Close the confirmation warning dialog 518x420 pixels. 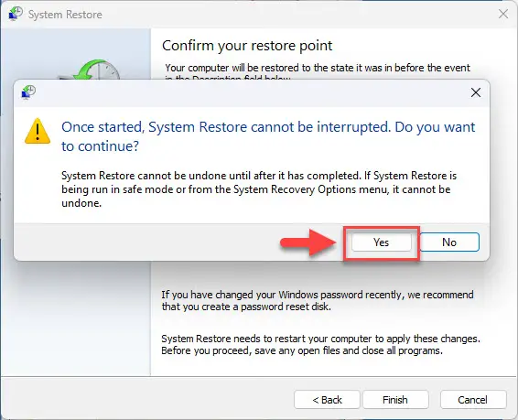(476, 92)
